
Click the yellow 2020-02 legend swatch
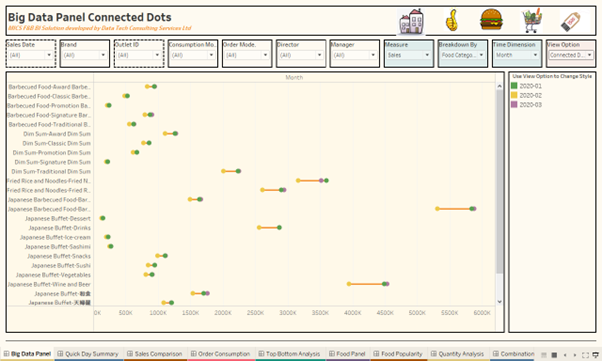[x=514, y=95]
